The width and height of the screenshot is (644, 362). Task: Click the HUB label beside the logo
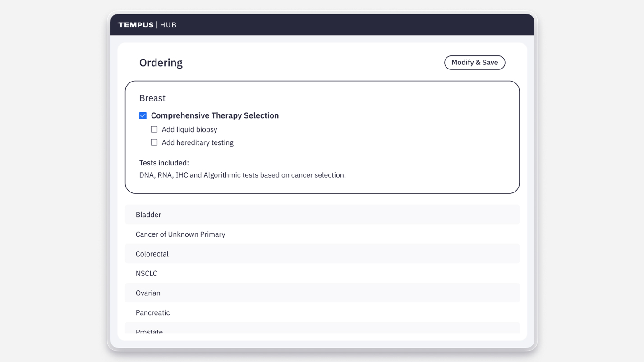click(168, 25)
